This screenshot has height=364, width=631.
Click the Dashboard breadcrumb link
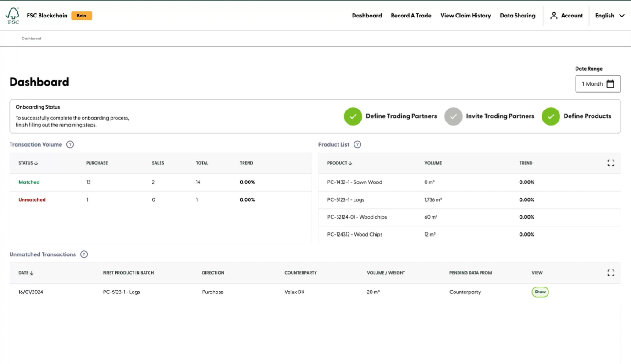(x=31, y=38)
